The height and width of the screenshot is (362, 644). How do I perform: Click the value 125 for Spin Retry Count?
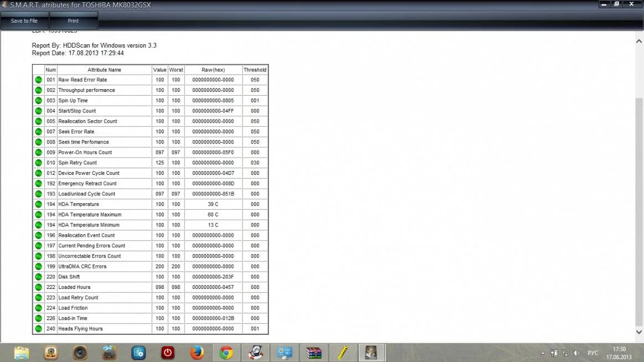159,163
